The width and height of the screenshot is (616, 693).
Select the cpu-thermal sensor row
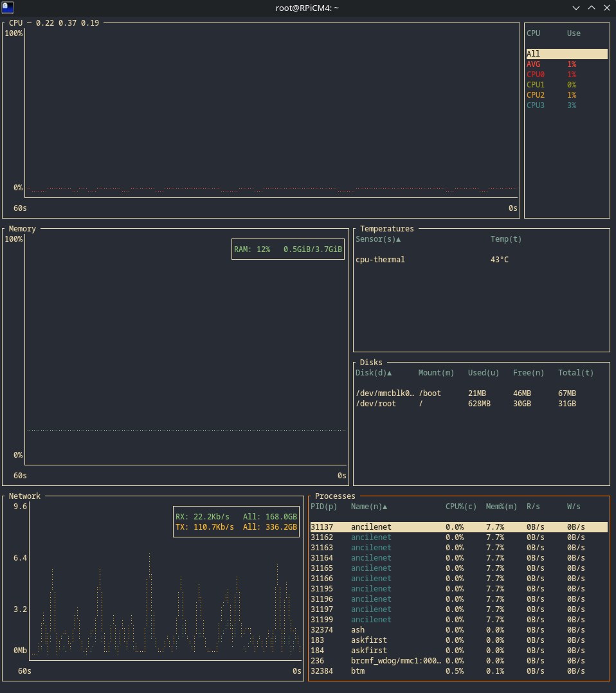[x=481, y=260]
